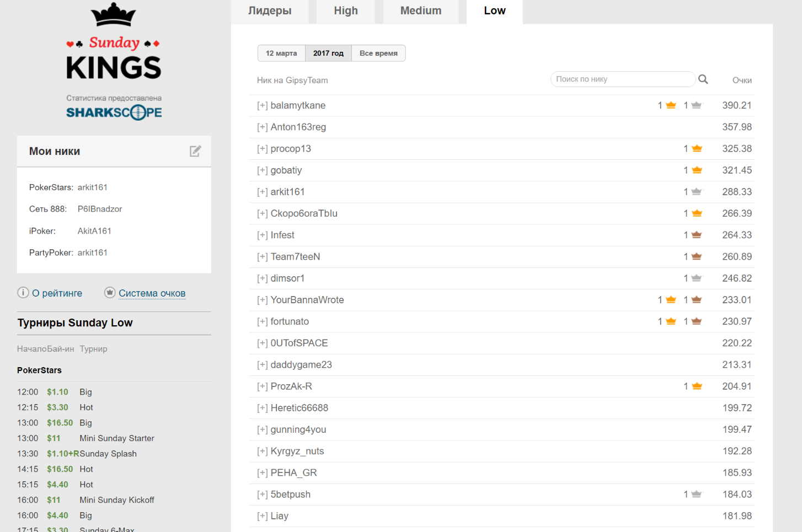802x532 pixels.
Task: Click the gold crown in ProzAk-R row
Action: point(697,386)
